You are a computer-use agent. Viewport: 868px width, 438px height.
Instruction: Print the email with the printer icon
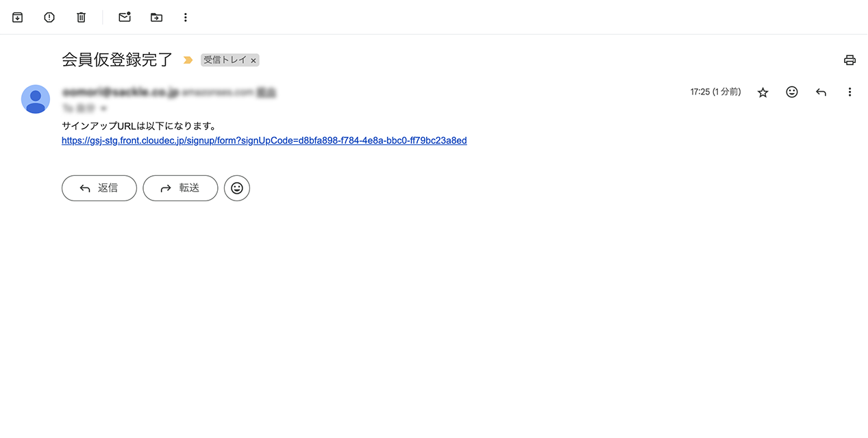850,60
